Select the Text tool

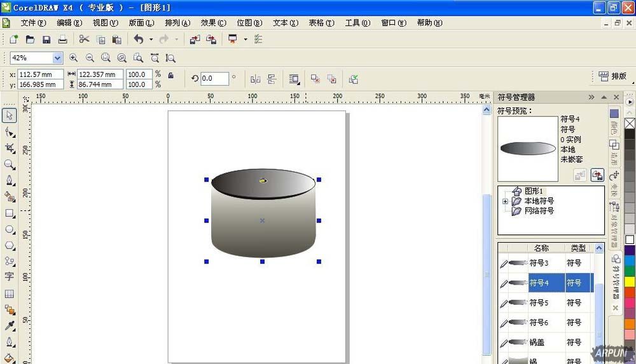(10, 277)
